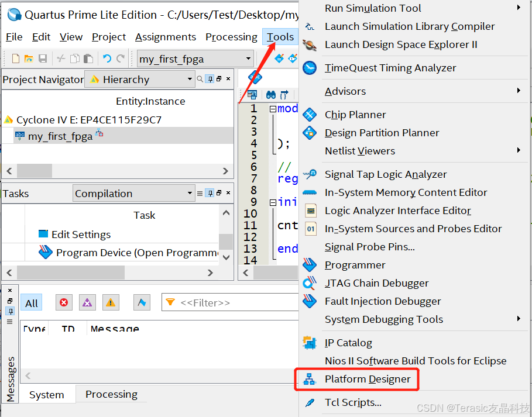532x417 pixels.
Task: Toggle the flagged messages filter button
Action: coord(142,302)
